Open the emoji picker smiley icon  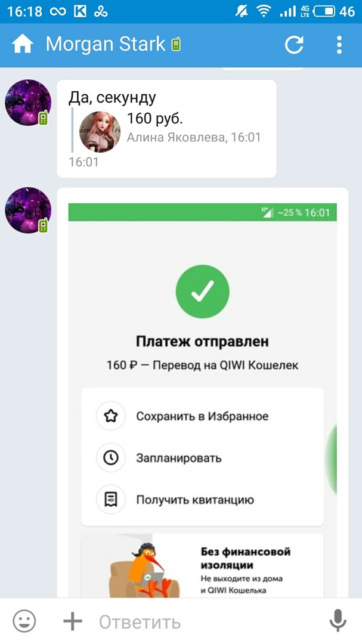pos(24,621)
